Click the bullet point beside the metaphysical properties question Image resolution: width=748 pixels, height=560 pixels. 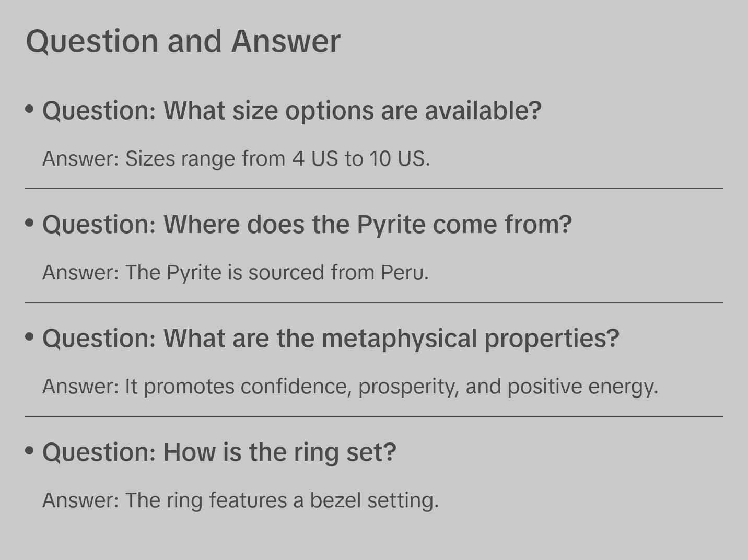click(30, 337)
